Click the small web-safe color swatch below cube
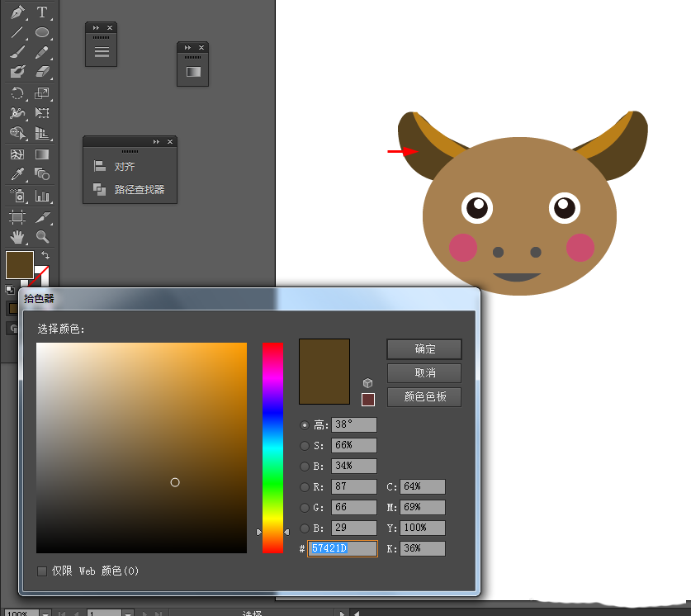This screenshot has width=691, height=616. (x=368, y=400)
